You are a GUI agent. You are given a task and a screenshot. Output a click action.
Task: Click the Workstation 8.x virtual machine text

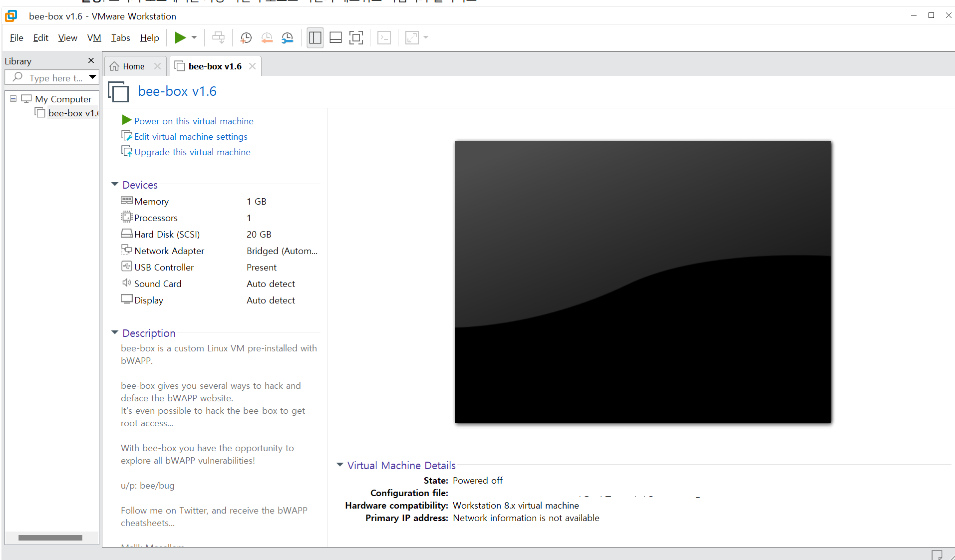point(516,505)
